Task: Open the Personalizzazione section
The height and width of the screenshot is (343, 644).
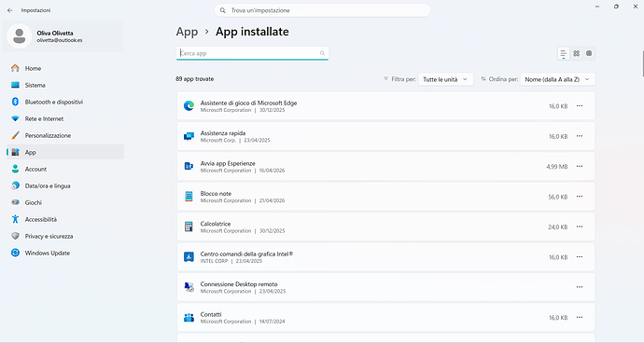Action: coord(65,135)
